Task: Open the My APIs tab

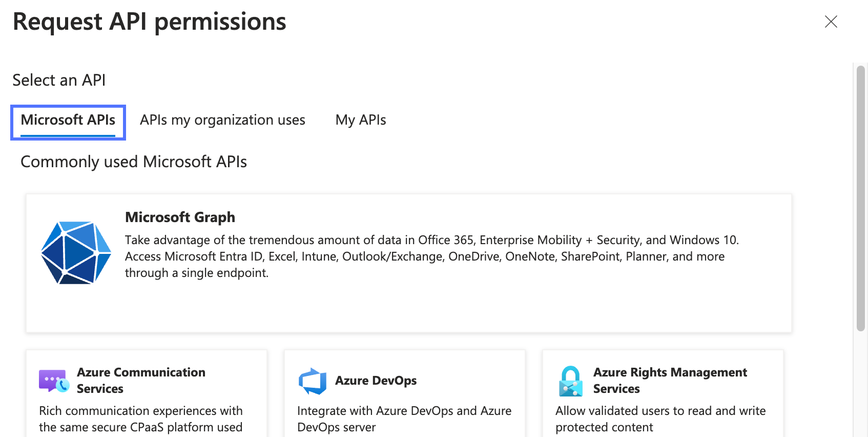Action: [361, 120]
